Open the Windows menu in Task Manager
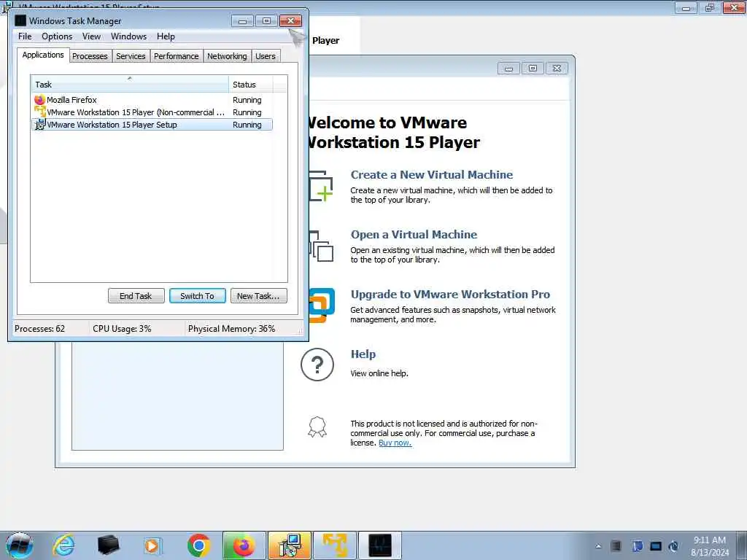The width and height of the screenshot is (747, 560). pos(128,36)
